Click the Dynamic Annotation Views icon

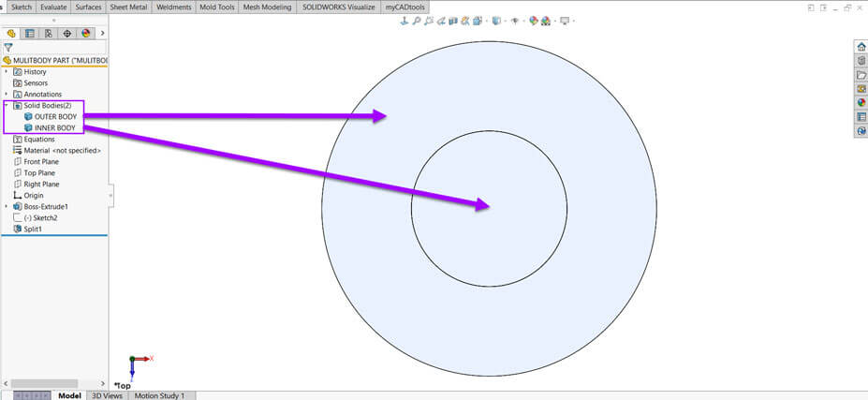465,21
